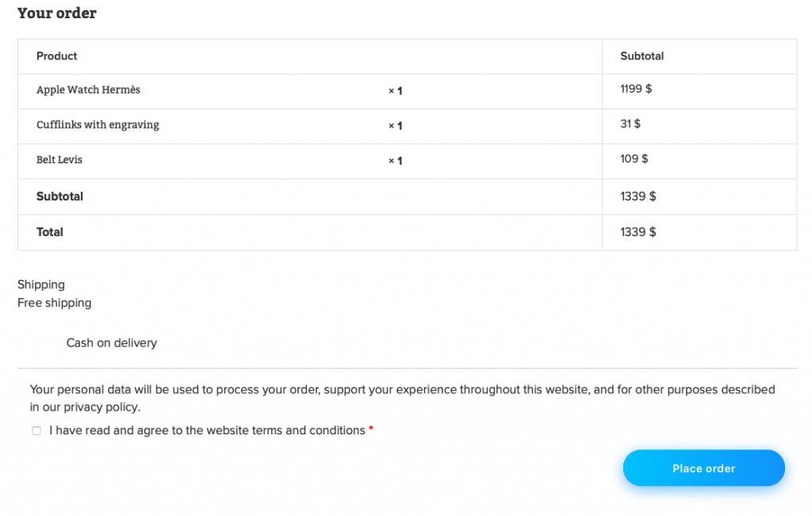Click the 1199 $ price for Apple Watch

636,89
